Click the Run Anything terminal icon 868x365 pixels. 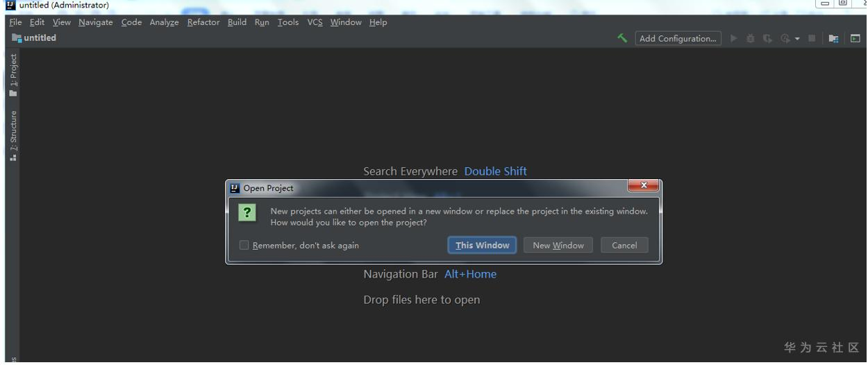tap(855, 38)
